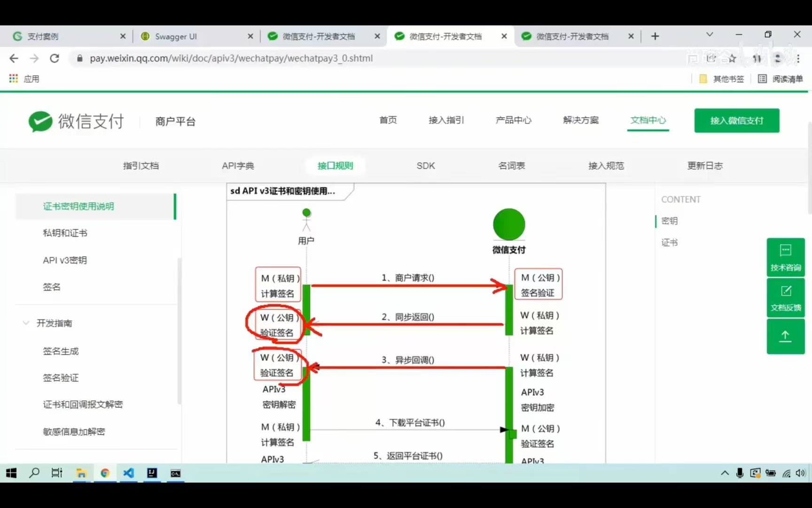Select the 更新日志 sub-navigation tab
The image size is (812, 508).
(705, 166)
